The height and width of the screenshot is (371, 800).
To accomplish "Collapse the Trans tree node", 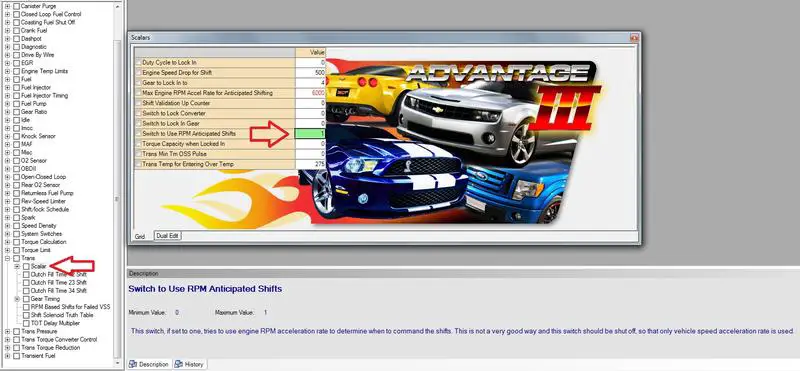I will click(8, 258).
